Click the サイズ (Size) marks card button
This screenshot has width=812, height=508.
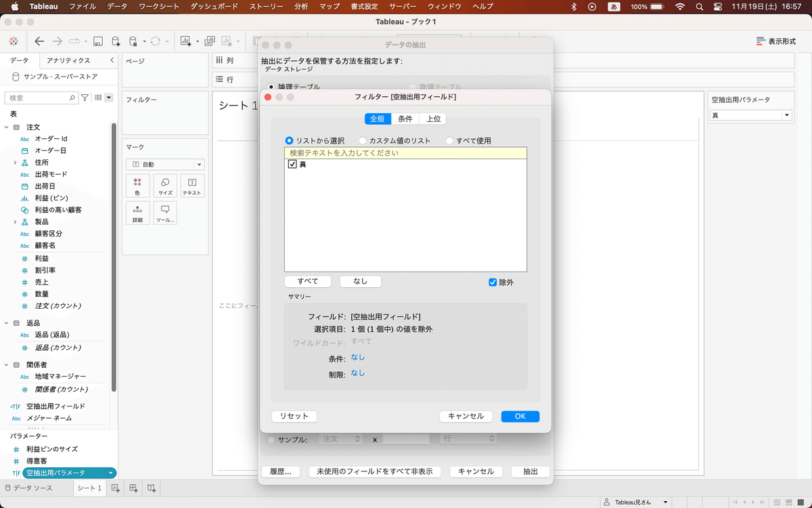(x=165, y=186)
